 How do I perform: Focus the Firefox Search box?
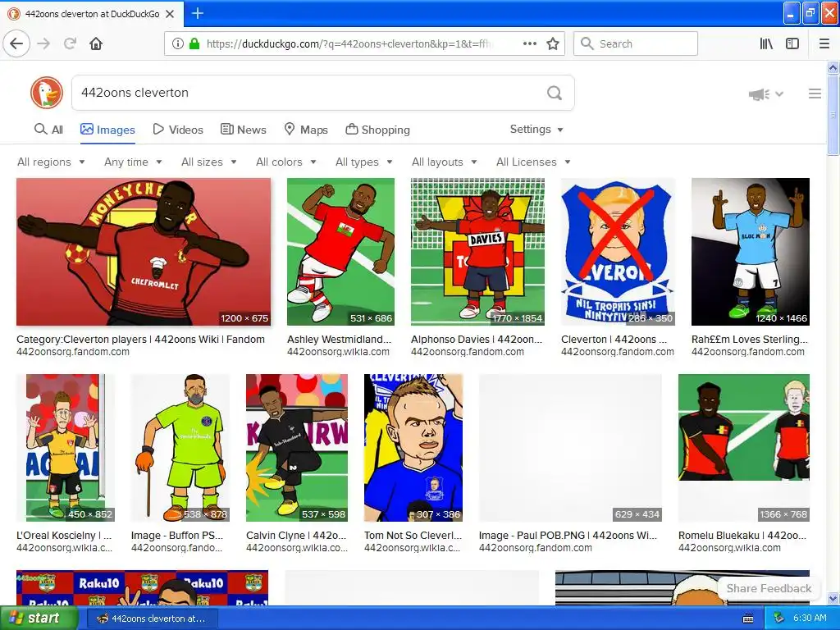[636, 43]
